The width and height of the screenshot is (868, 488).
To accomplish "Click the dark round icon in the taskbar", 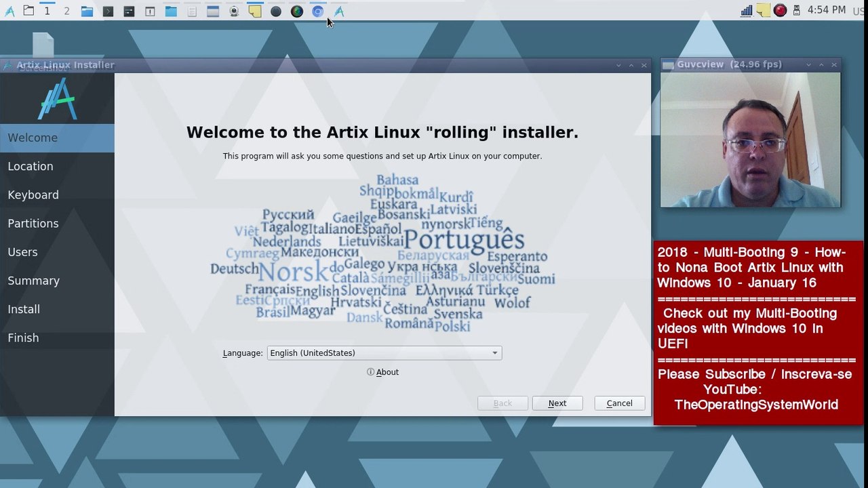I will point(276,11).
